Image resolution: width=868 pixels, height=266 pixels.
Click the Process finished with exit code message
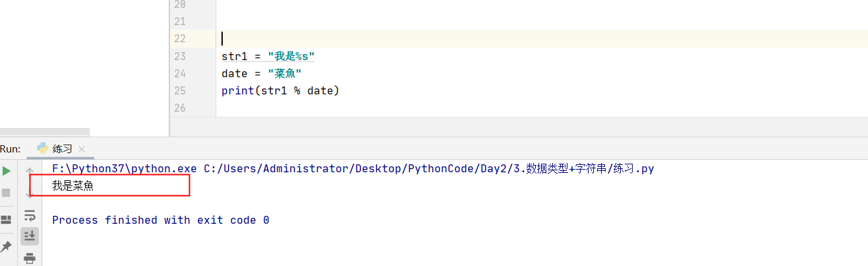point(160,220)
